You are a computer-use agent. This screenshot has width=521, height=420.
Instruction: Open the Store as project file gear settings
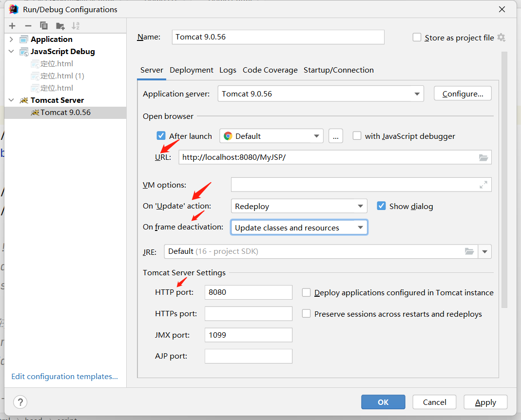coord(501,38)
